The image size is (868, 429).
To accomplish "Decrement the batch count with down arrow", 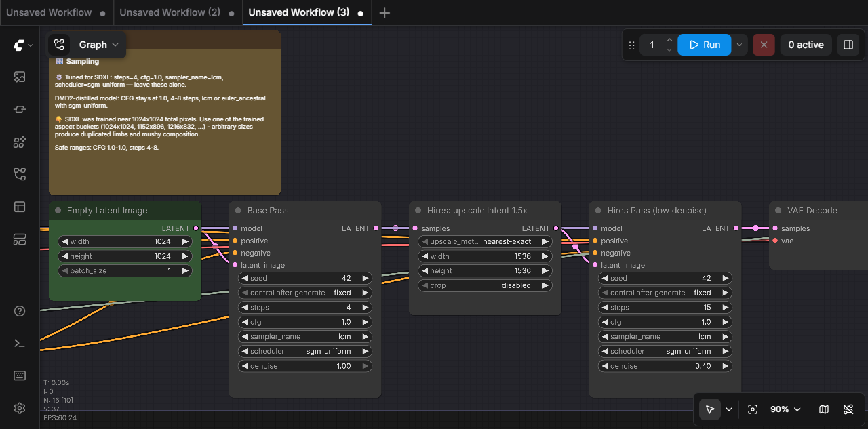I will (669, 50).
